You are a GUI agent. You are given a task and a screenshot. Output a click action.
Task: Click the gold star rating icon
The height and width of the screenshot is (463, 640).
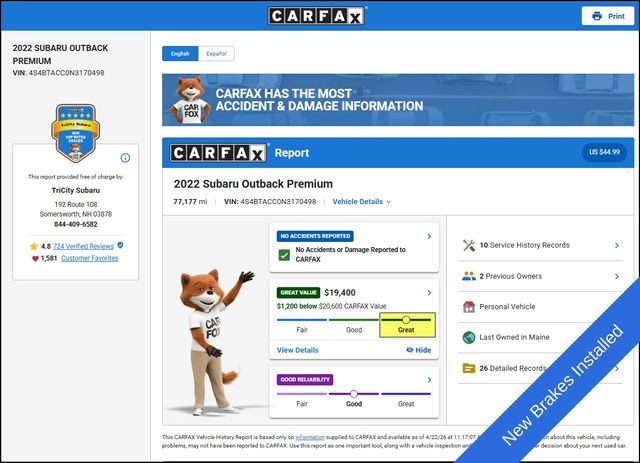pos(34,246)
